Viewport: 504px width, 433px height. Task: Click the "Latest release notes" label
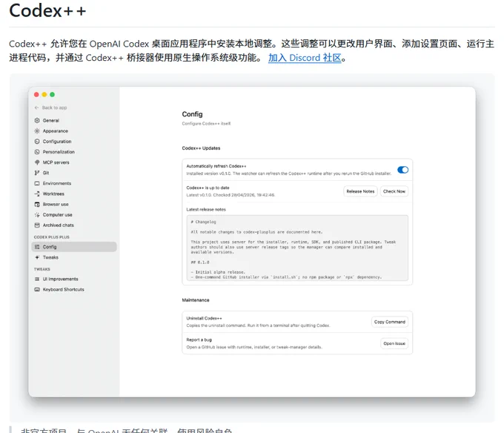tap(206, 209)
